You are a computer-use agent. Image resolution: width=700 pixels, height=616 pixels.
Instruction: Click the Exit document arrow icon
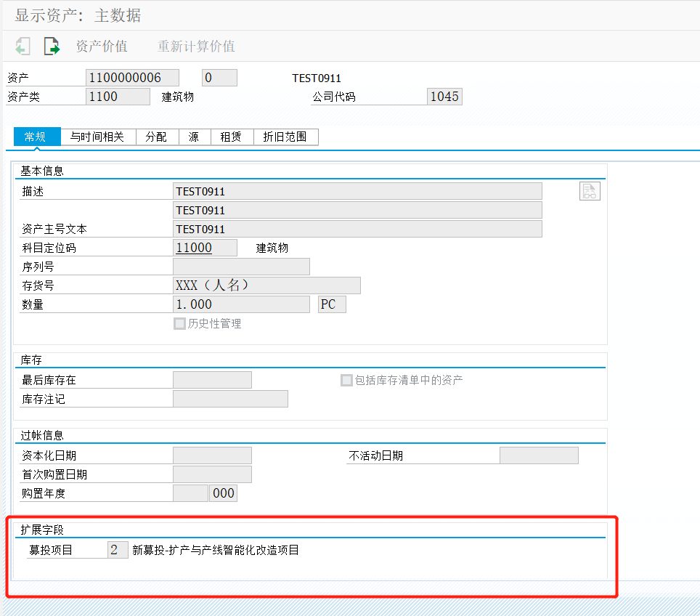(x=51, y=46)
